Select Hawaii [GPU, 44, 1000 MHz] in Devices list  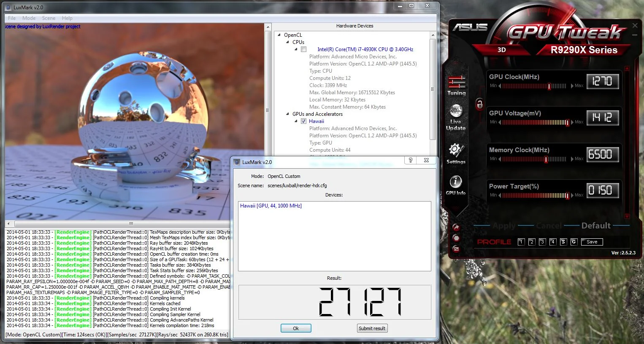click(x=271, y=206)
